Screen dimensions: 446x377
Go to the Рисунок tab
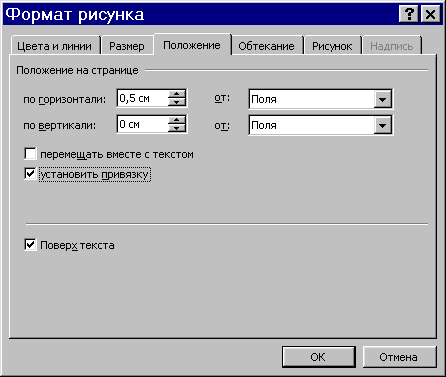tap(332, 46)
